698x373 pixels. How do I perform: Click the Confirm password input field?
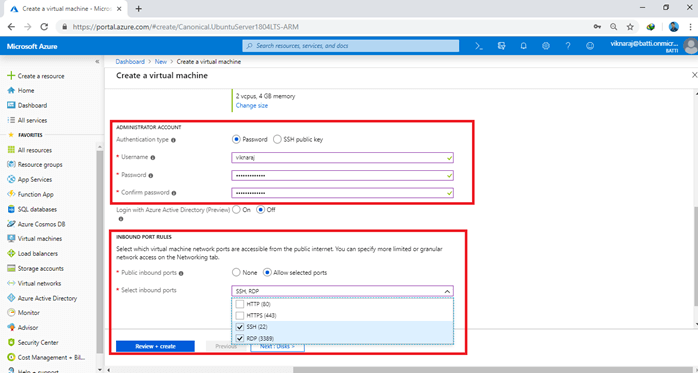click(342, 193)
